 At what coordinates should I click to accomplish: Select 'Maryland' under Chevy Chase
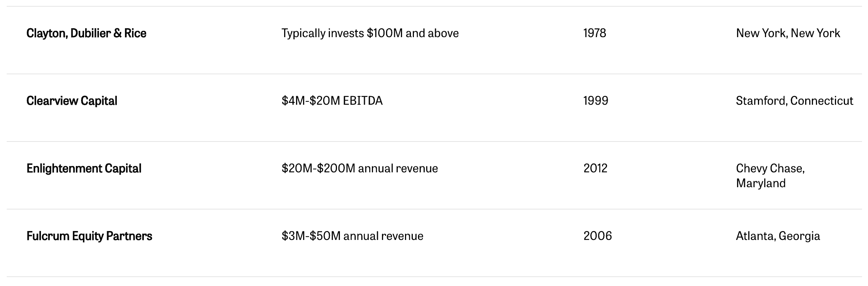point(761,183)
